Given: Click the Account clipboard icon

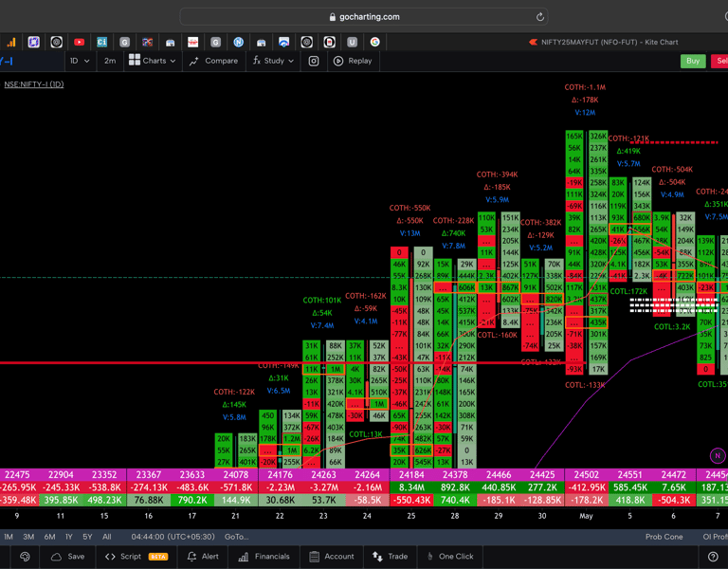Looking at the screenshot, I should pos(315,557).
